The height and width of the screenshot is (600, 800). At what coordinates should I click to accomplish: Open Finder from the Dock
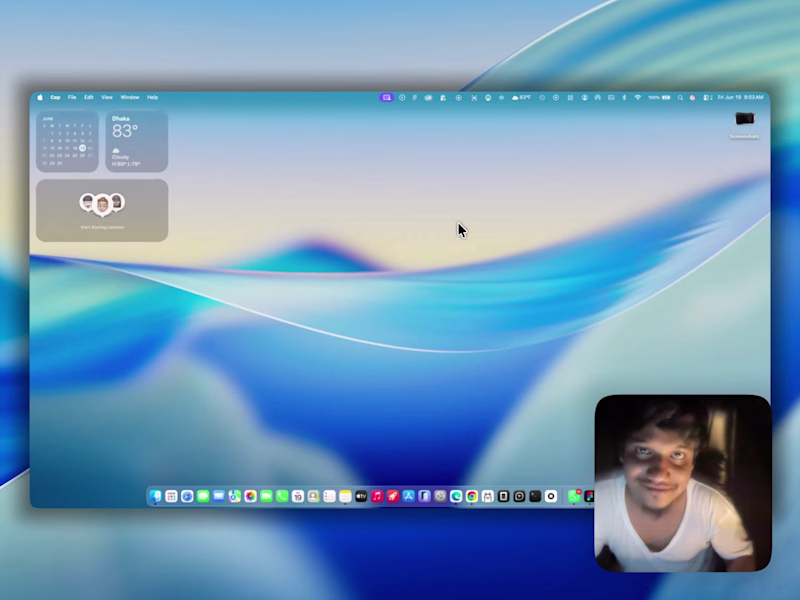(x=156, y=496)
